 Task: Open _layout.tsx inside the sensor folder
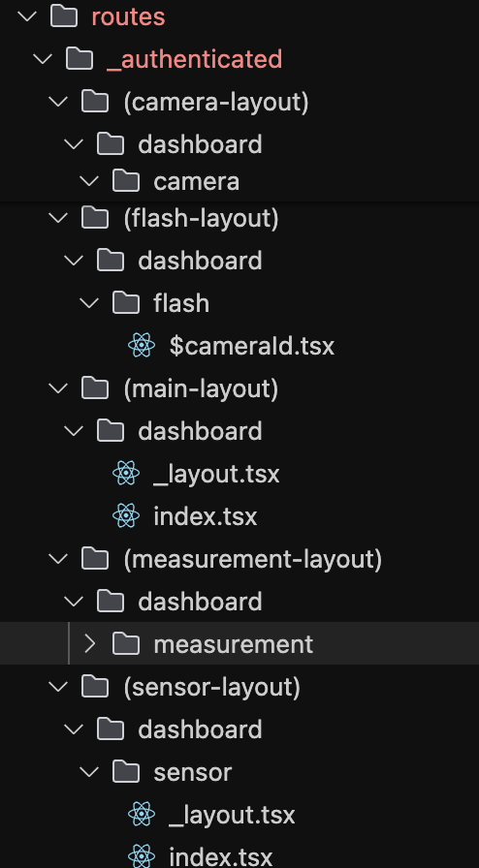(232, 816)
